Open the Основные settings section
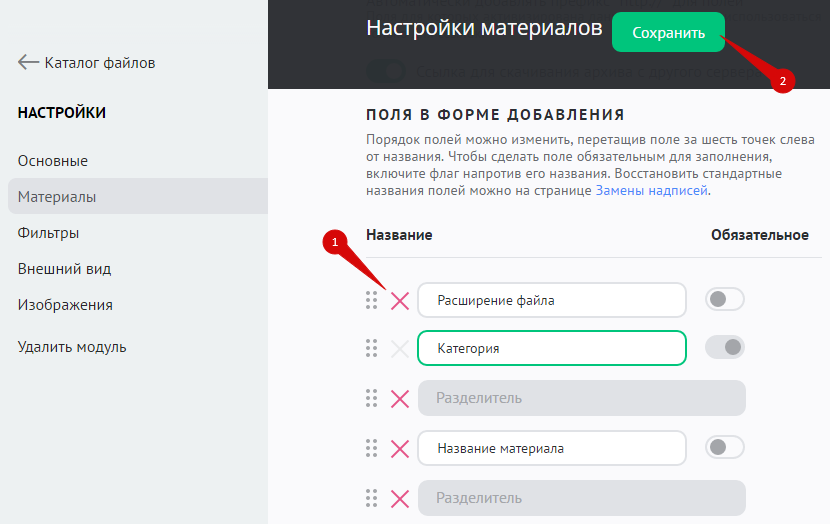 (53, 161)
